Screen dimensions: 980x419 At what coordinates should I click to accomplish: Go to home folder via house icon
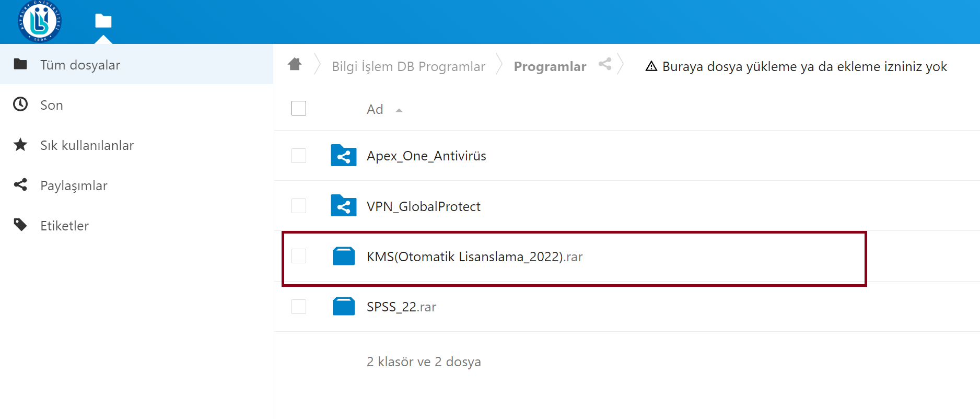coord(295,64)
